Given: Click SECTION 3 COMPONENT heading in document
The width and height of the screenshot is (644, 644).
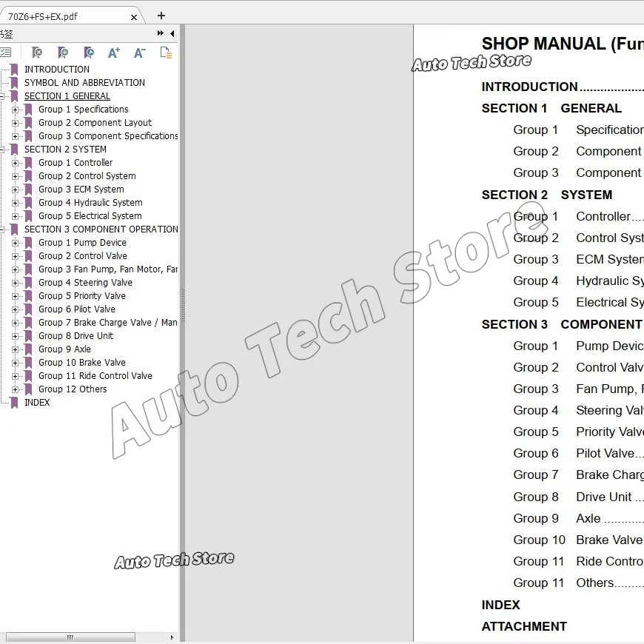Looking at the screenshot, I should [x=563, y=324].
